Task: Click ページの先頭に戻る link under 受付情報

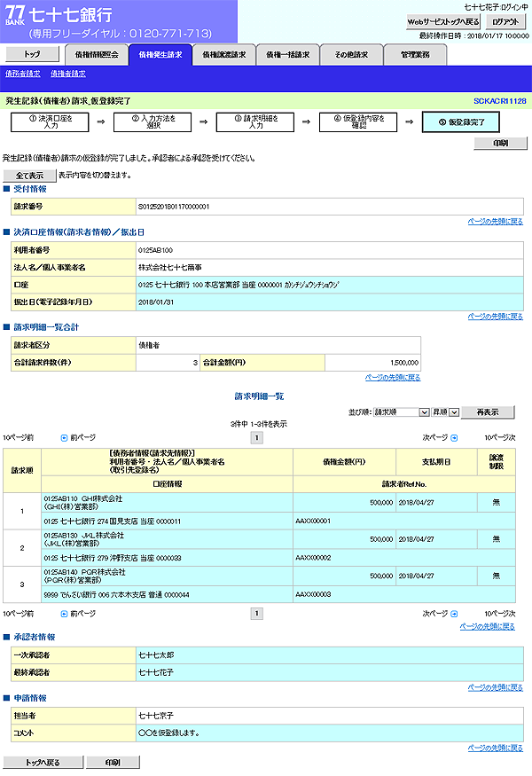Action: (496, 221)
